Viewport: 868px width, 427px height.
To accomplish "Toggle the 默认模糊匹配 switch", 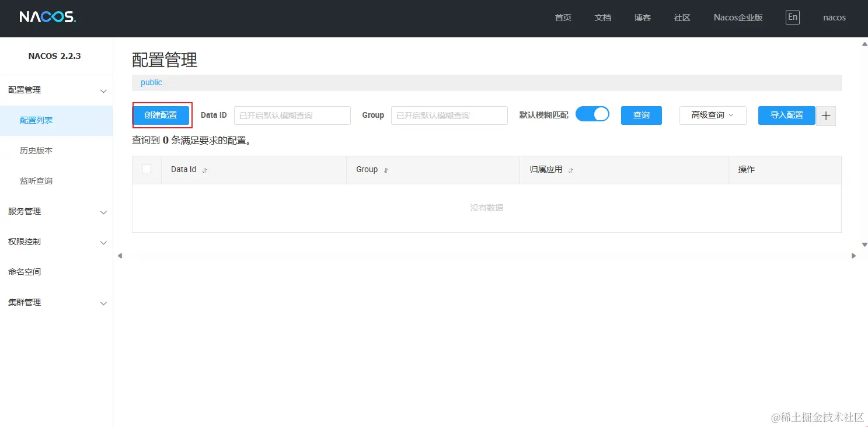I will 592,114.
